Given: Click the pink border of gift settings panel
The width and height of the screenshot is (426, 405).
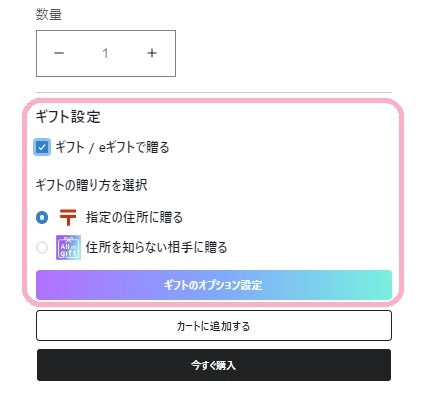Looking at the screenshot, I should (x=213, y=101).
